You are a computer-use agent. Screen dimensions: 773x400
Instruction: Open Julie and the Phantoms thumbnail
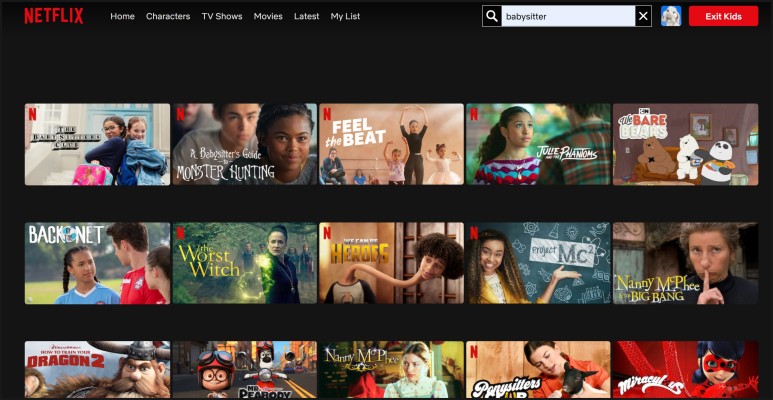(538, 144)
